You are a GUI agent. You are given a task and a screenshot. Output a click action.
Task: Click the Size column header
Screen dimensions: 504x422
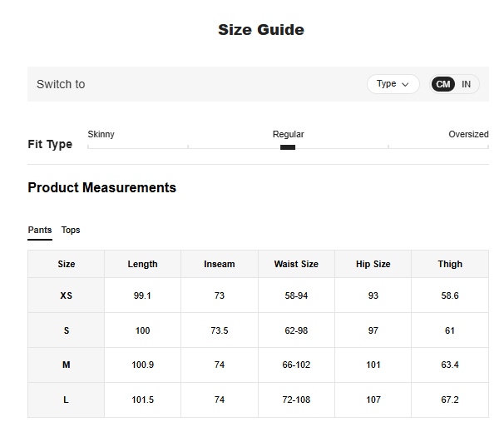click(x=67, y=264)
